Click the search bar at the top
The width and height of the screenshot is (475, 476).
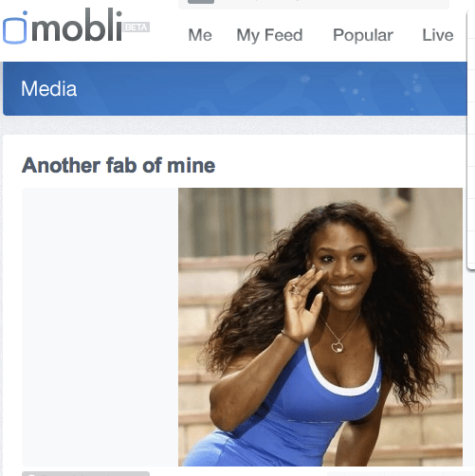tap(314, 4)
